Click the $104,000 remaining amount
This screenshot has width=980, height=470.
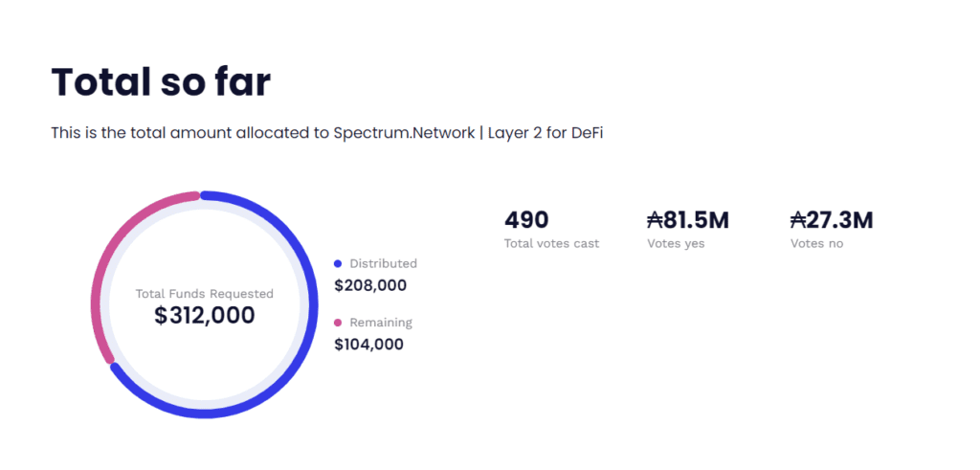[368, 345]
